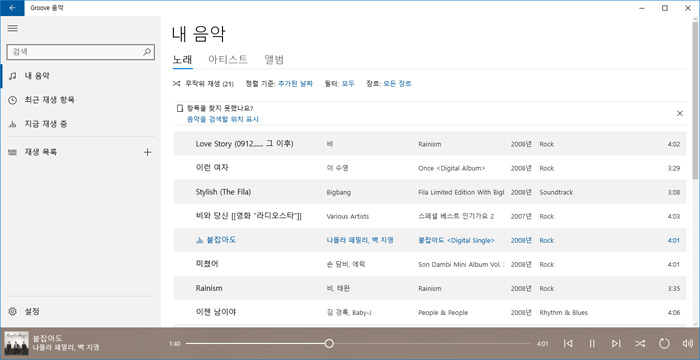Open 지금 재생 중 in sidebar
The height and width of the screenshot is (360, 700).
(80, 124)
